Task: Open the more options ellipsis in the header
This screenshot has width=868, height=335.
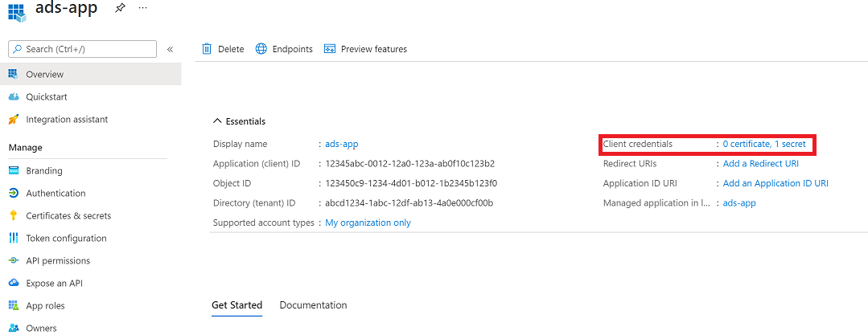Action: [143, 7]
